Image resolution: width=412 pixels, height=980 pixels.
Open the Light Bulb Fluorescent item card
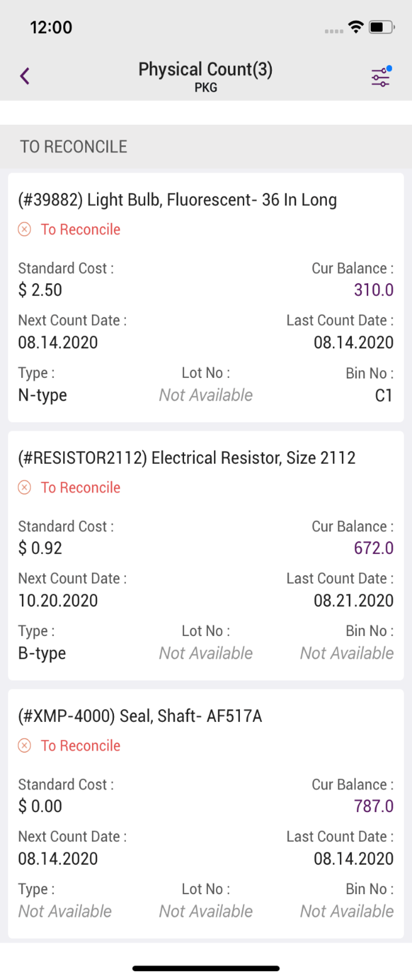pyautogui.click(x=206, y=298)
